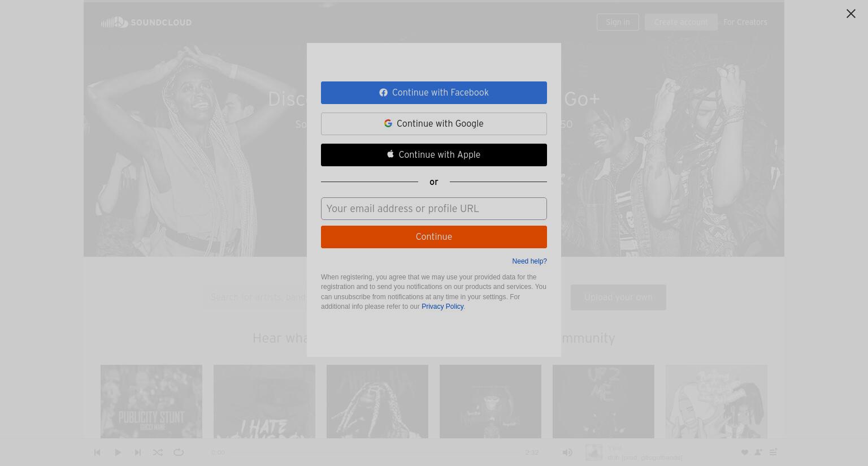Open the fifth trending track cover
The height and width of the screenshot is (466, 868).
(x=604, y=402)
